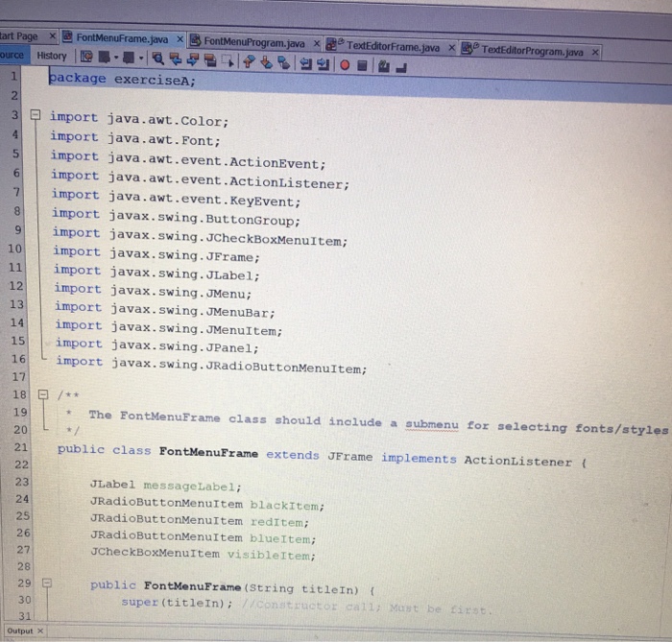Close the TextEditorFrame.java tab
Viewport: 672px width, 642px height.
pyautogui.click(x=451, y=48)
